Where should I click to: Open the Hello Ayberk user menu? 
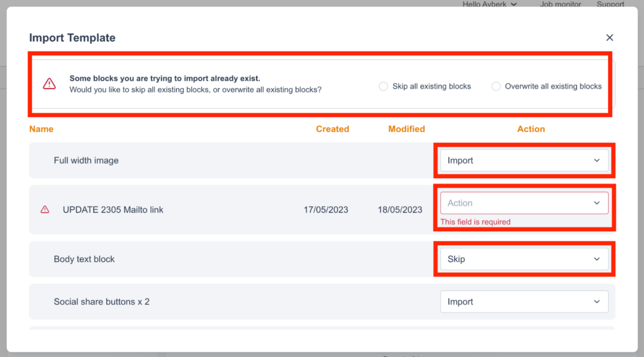(x=489, y=4)
